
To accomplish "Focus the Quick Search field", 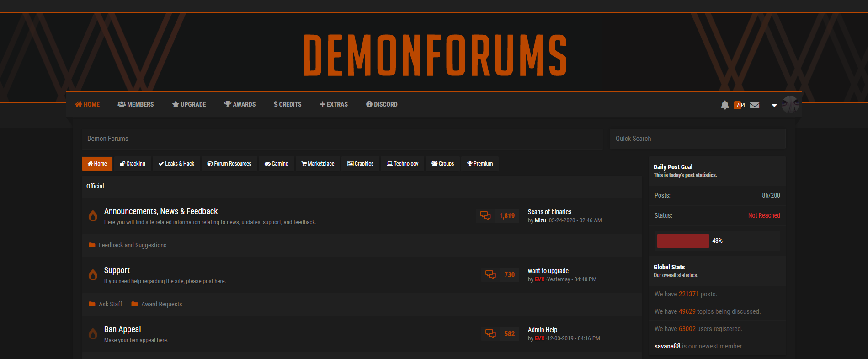I will [698, 139].
